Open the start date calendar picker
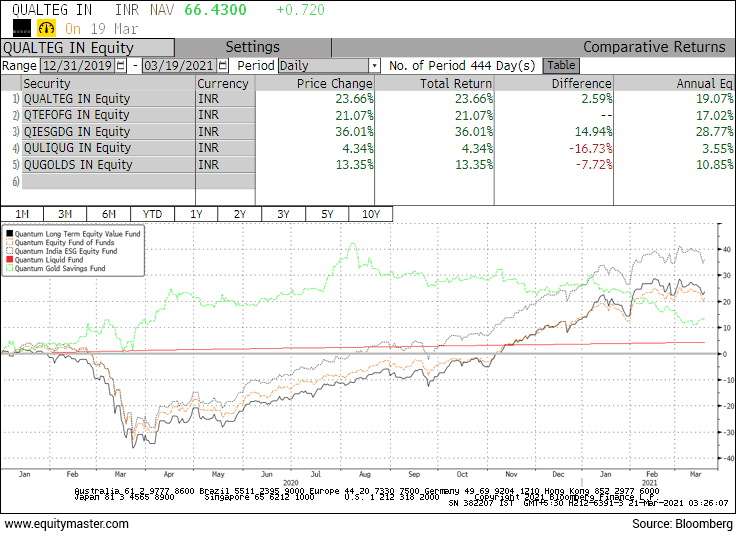Screen dimensions: 736x536 121,65
